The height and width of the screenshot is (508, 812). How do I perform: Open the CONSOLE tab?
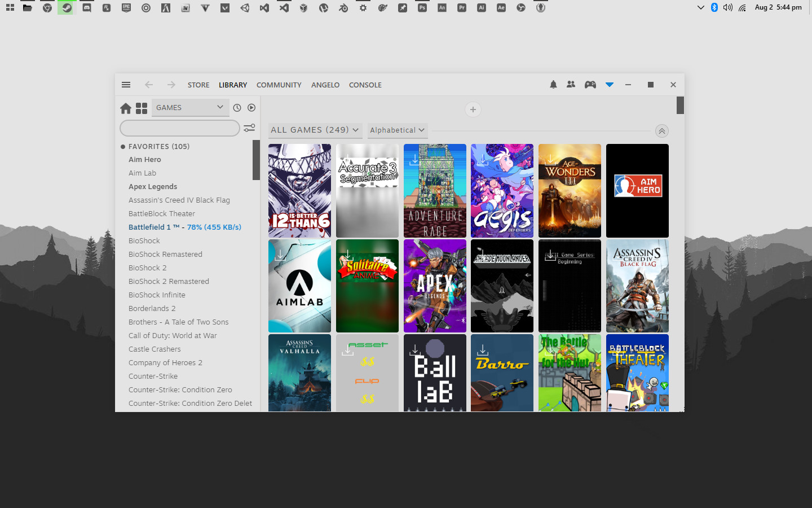tap(365, 85)
